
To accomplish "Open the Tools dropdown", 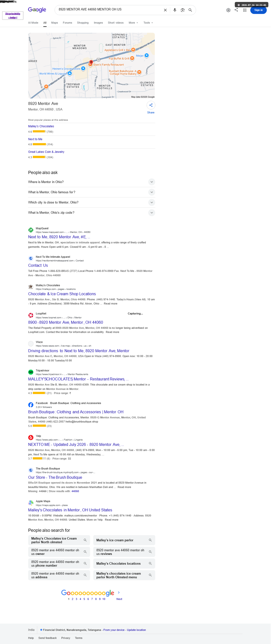I will [x=148, y=23].
